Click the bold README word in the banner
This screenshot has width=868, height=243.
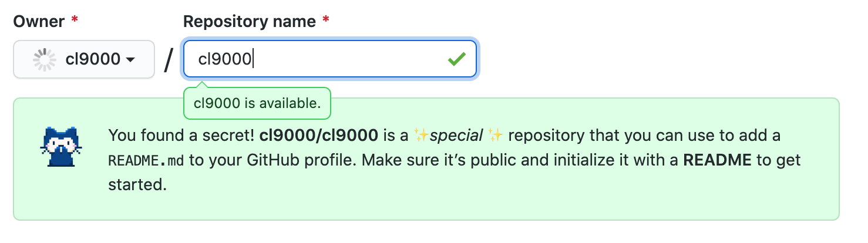[717, 160]
